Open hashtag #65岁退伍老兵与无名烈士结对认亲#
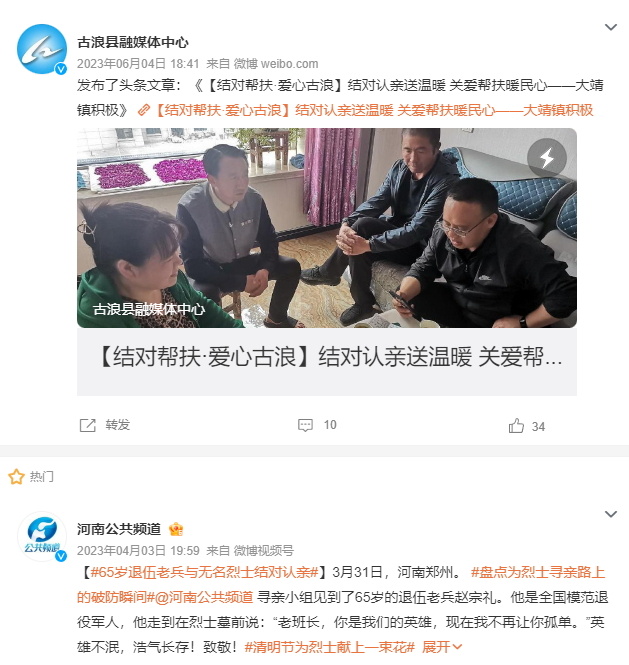The height and width of the screenshot is (665, 629). (x=204, y=573)
